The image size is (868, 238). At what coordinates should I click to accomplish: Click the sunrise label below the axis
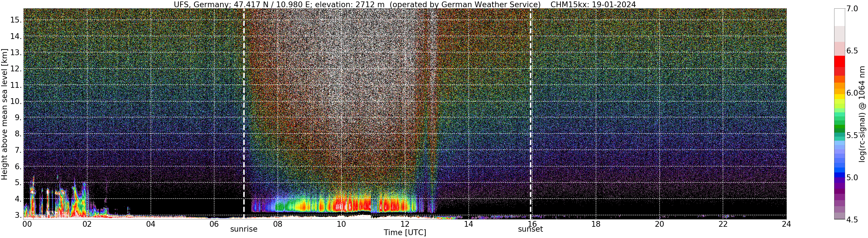244,229
